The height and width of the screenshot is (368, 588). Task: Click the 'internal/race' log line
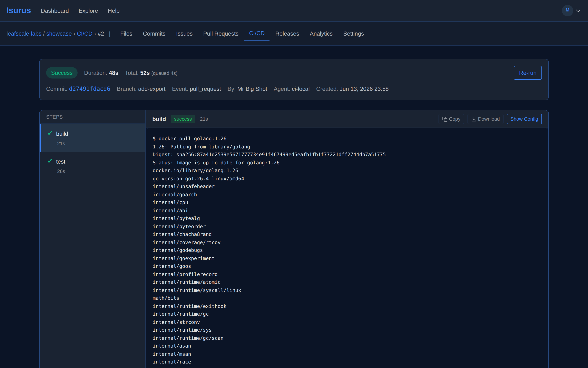click(x=172, y=362)
